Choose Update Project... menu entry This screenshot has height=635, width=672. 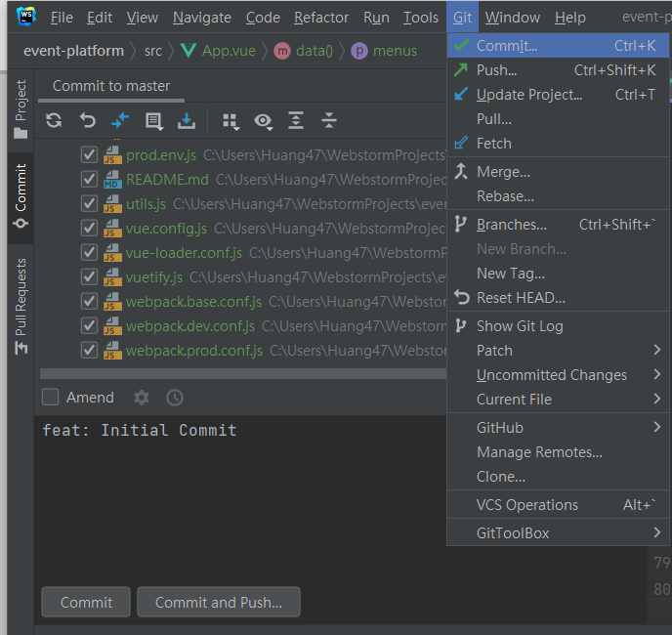coord(558,95)
